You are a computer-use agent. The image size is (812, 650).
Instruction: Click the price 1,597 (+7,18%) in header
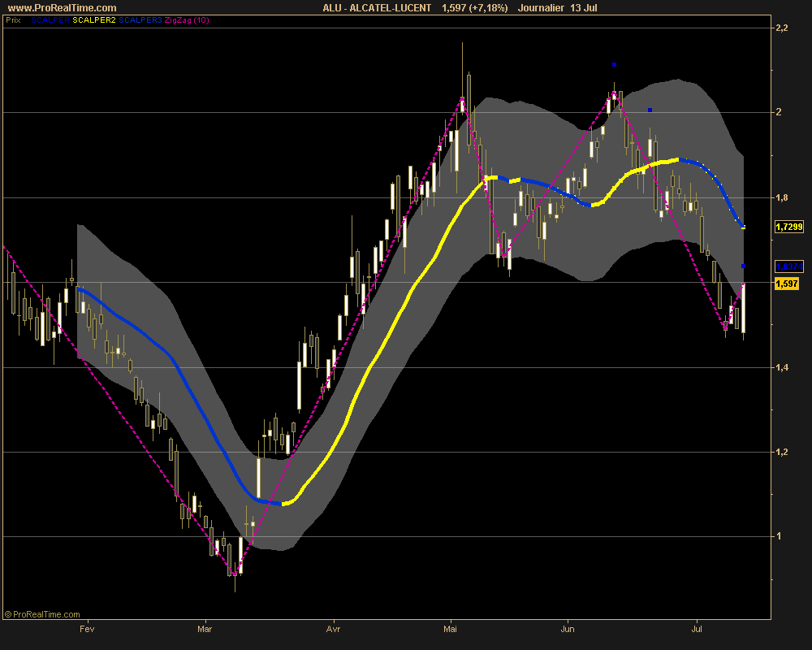[474, 8]
